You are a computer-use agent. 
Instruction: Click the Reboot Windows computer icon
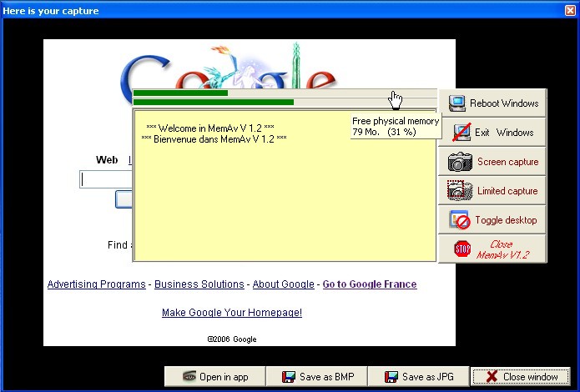[457, 103]
